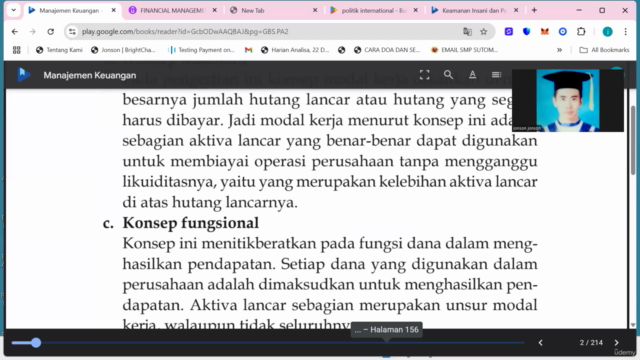Jump to Halaman 156 on progress bar
Viewport: 640px width, 360px height.
click(387, 342)
